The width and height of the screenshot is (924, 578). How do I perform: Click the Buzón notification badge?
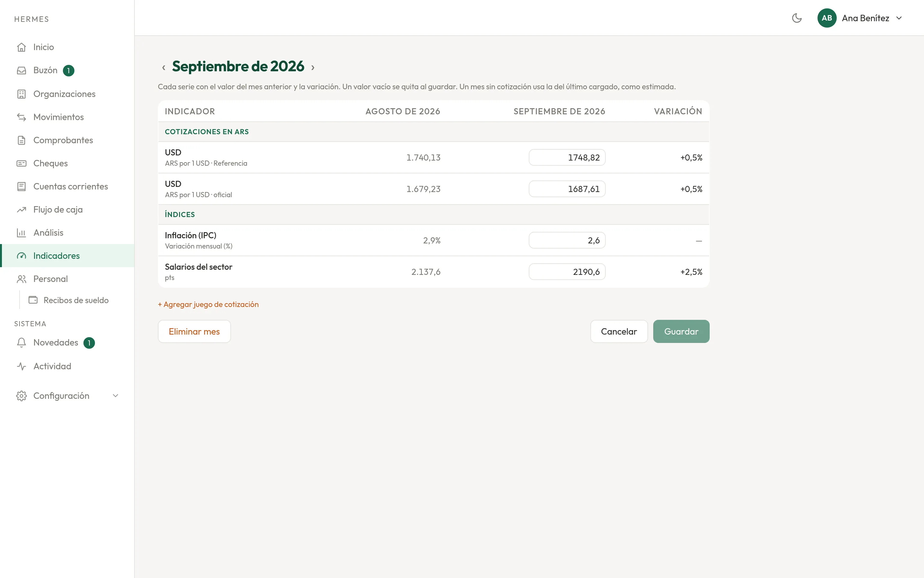point(68,71)
